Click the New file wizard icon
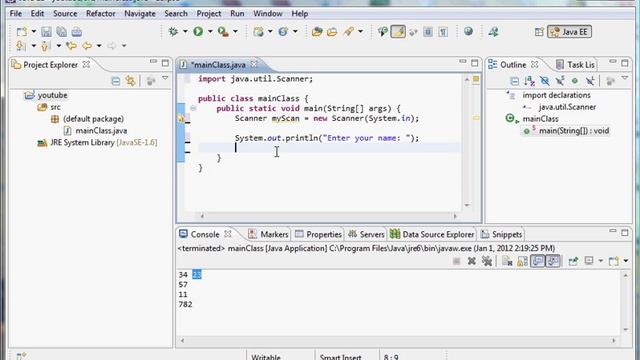This screenshot has width=640, height=360. click(x=22, y=31)
